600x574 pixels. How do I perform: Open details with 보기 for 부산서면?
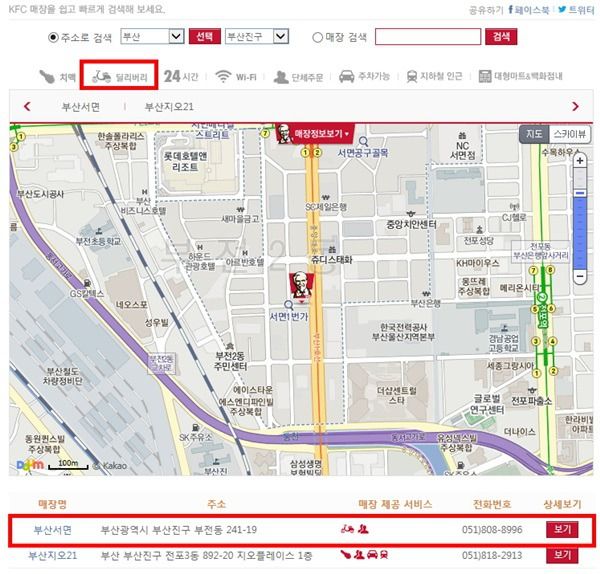(562, 529)
